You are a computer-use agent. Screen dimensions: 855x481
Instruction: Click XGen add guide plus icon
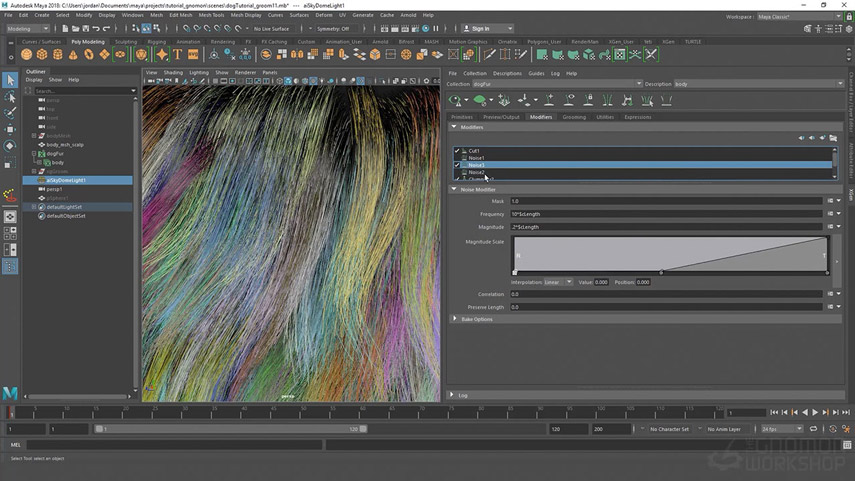pyautogui.click(x=549, y=100)
